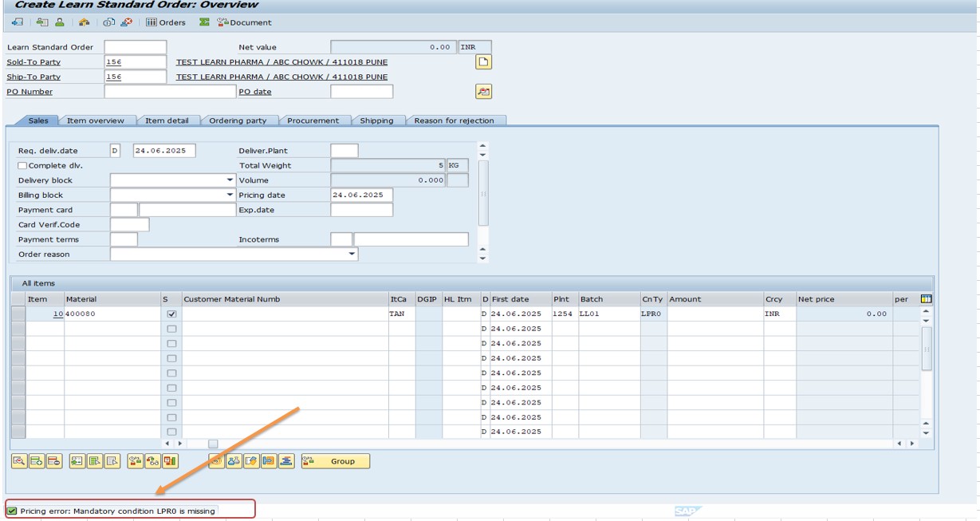
Task: Tick the S checkbox in second item row
Action: [171, 329]
